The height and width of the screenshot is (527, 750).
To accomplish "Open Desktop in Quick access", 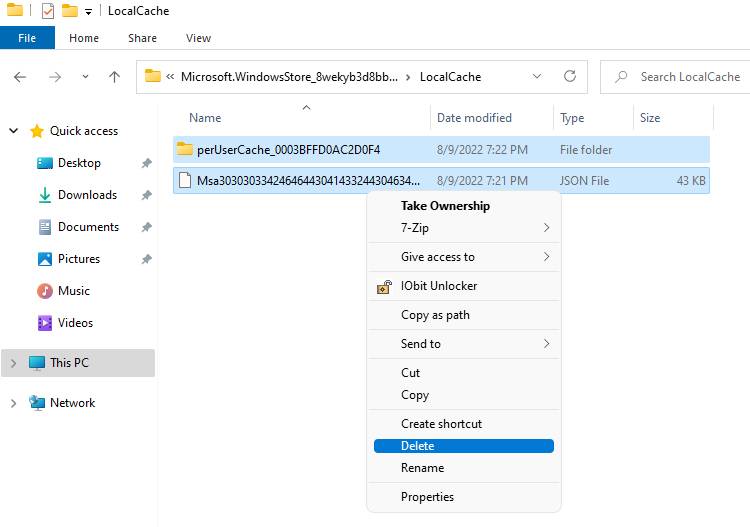I will pos(79,163).
